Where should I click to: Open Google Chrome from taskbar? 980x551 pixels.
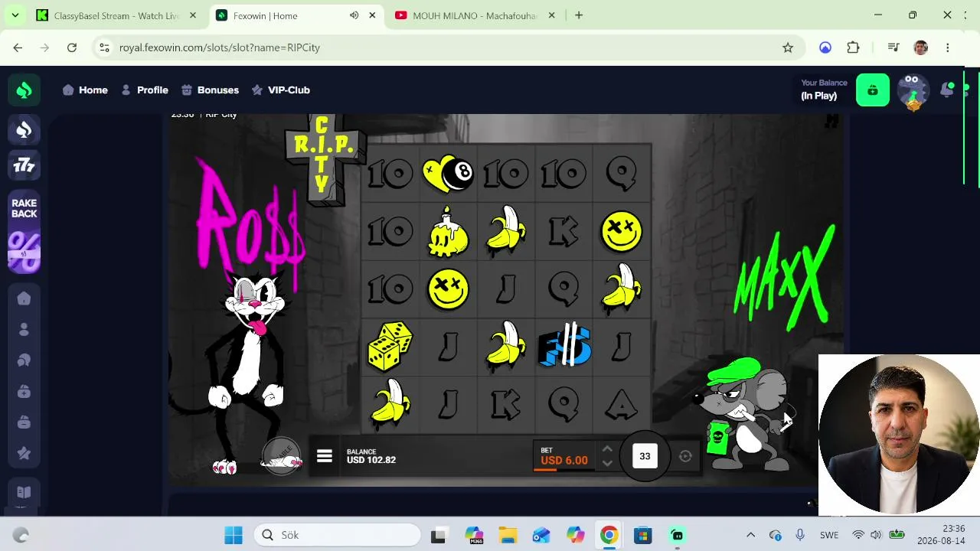[609, 535]
